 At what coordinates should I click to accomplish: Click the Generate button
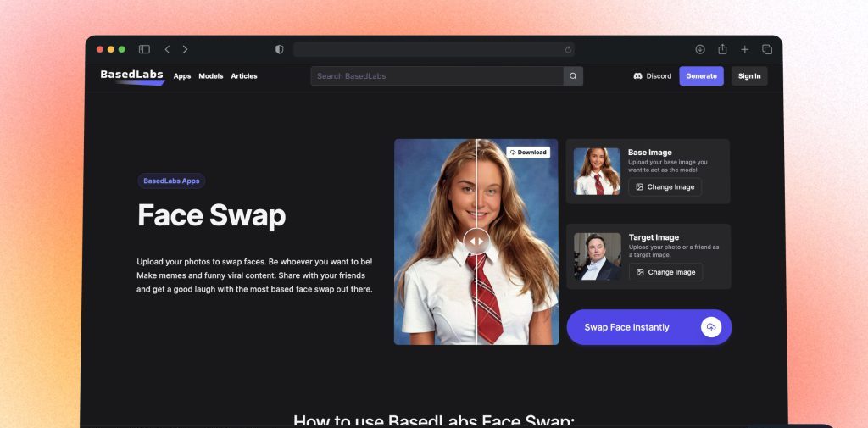tap(701, 76)
